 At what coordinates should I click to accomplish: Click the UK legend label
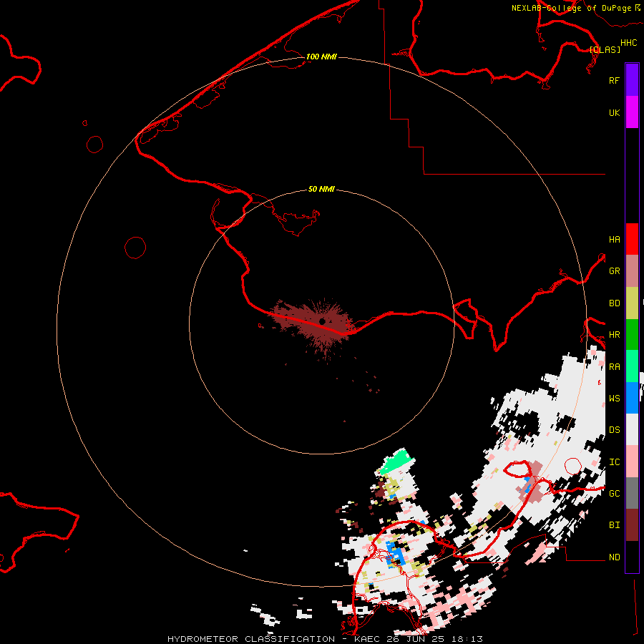[x=614, y=112]
